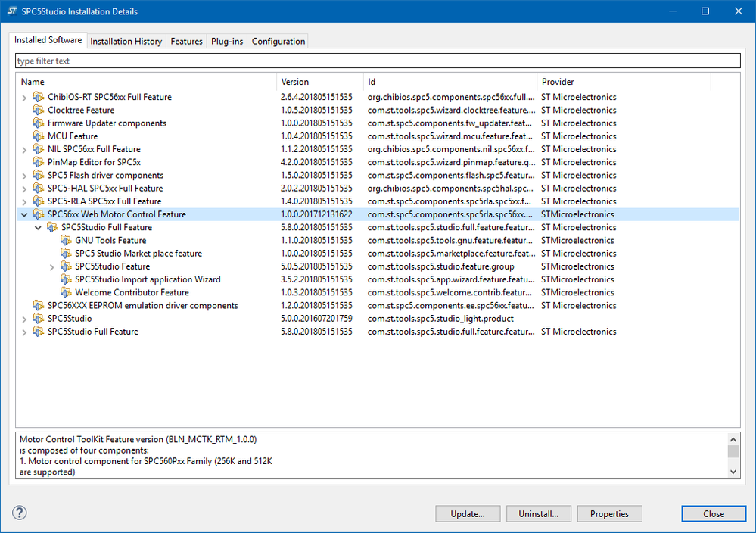This screenshot has height=533, width=756.
Task: Click the SPC56XXX EEPROM emulation driver icon
Action: [38, 305]
